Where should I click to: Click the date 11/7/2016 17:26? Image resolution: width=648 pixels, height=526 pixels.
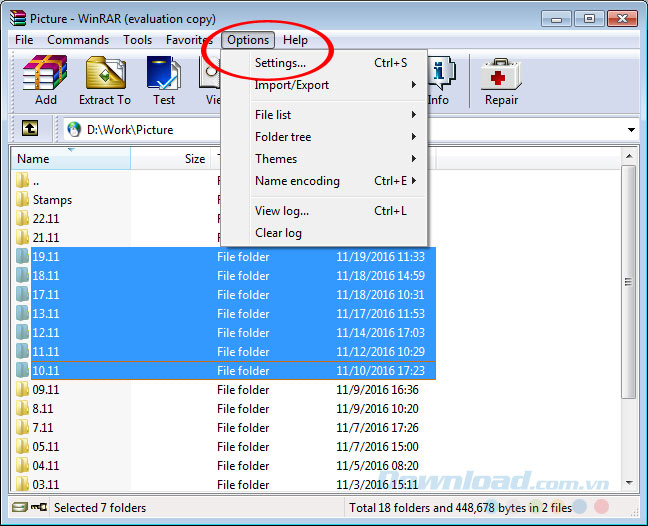click(x=377, y=428)
